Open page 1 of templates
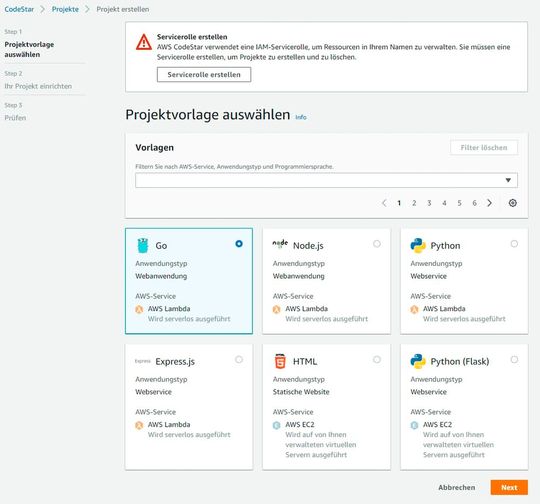This screenshot has height=504, width=540. pos(399,203)
